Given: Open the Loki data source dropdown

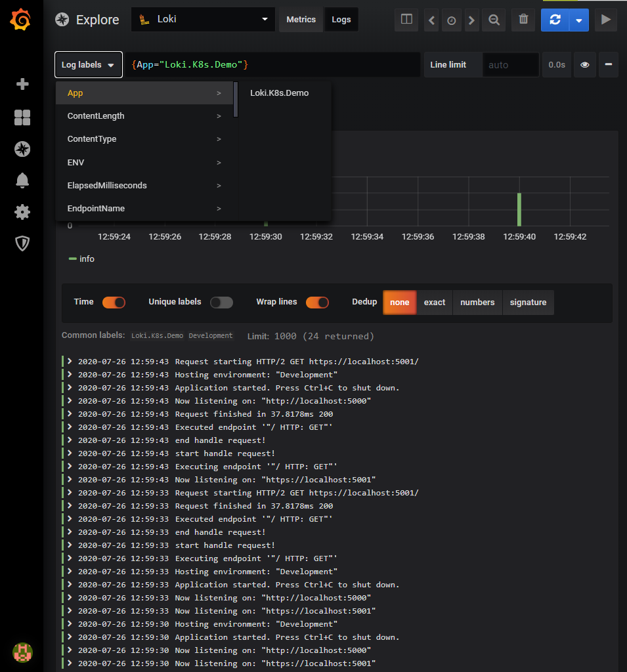Looking at the screenshot, I should tap(203, 20).
